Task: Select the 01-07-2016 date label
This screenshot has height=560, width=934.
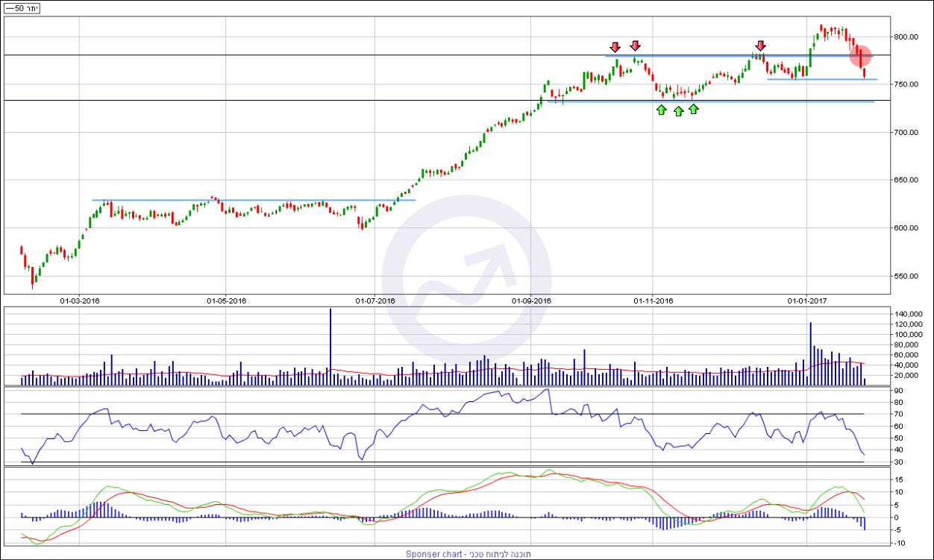Action: [375, 301]
